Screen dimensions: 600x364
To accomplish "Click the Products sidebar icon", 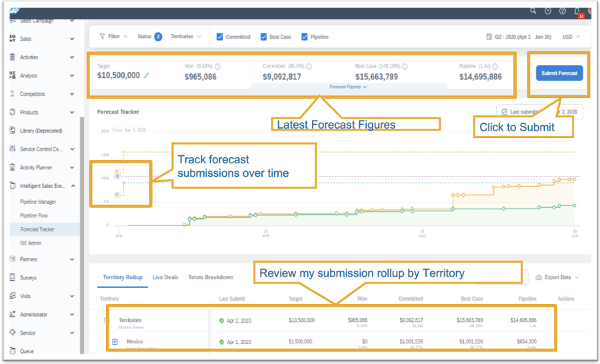I will click(12, 112).
